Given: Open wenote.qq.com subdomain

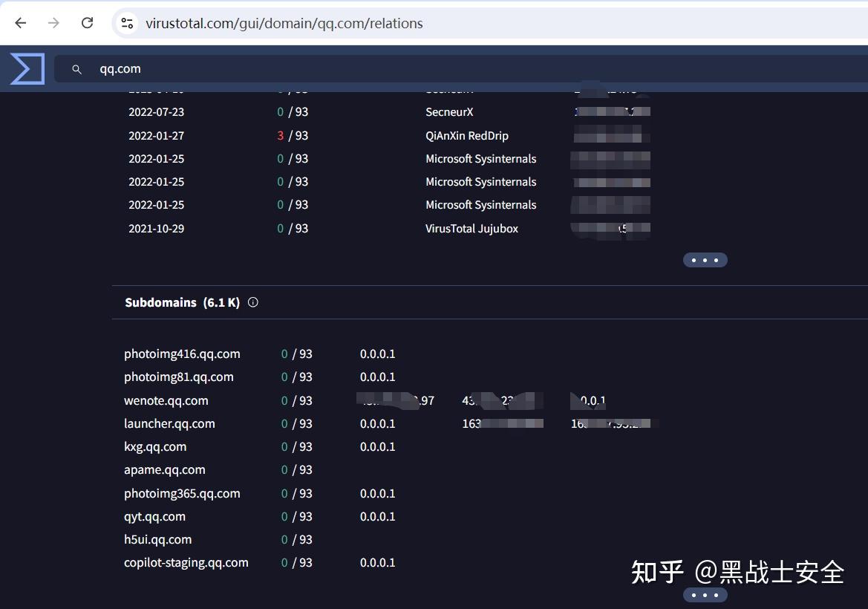Looking at the screenshot, I should click(x=166, y=400).
